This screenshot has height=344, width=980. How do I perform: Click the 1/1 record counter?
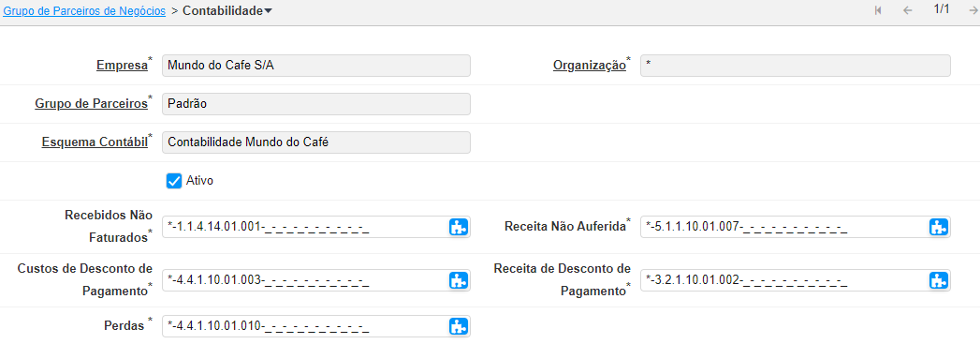coord(942,9)
